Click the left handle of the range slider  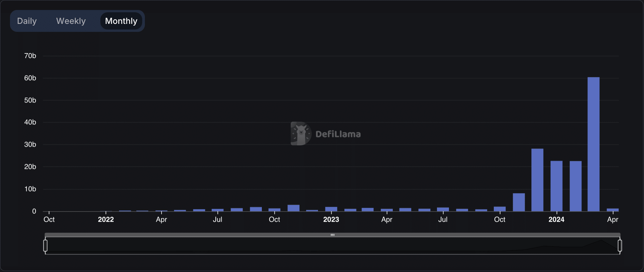(45, 246)
